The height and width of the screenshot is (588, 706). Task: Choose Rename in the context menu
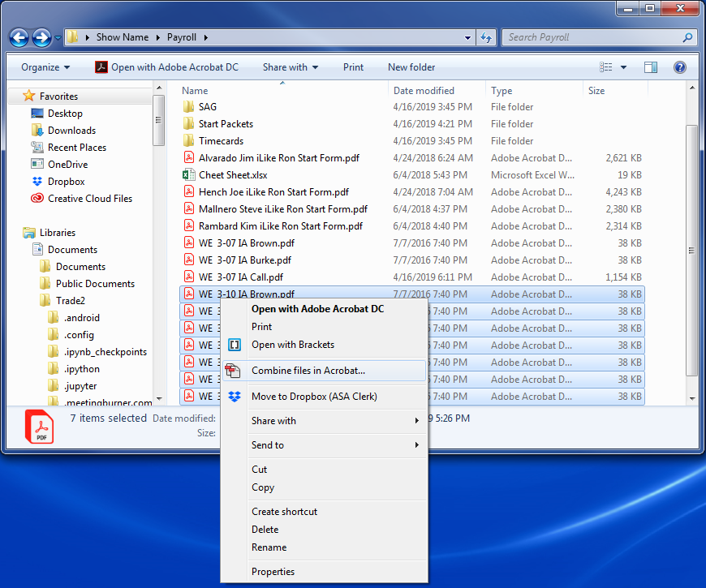tap(269, 547)
